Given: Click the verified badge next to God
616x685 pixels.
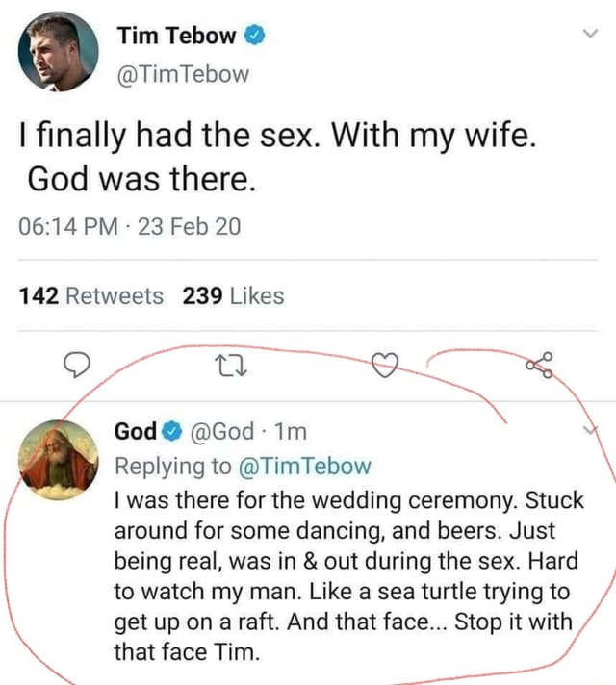Looking at the screenshot, I should (172, 432).
